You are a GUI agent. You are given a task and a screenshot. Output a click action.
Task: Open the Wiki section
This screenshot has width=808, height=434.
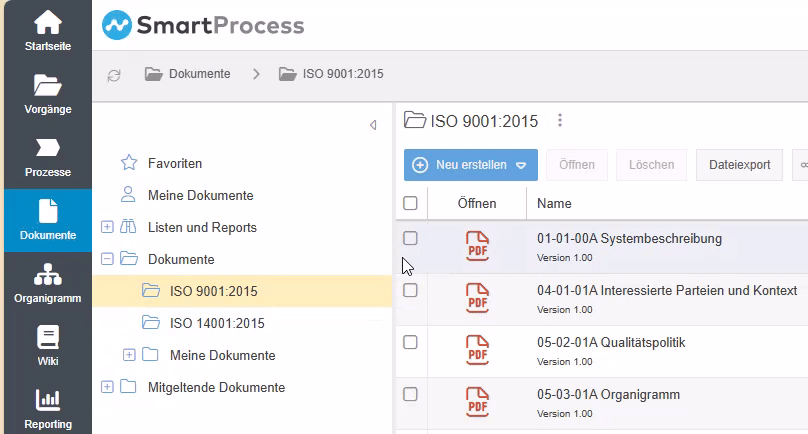point(46,345)
